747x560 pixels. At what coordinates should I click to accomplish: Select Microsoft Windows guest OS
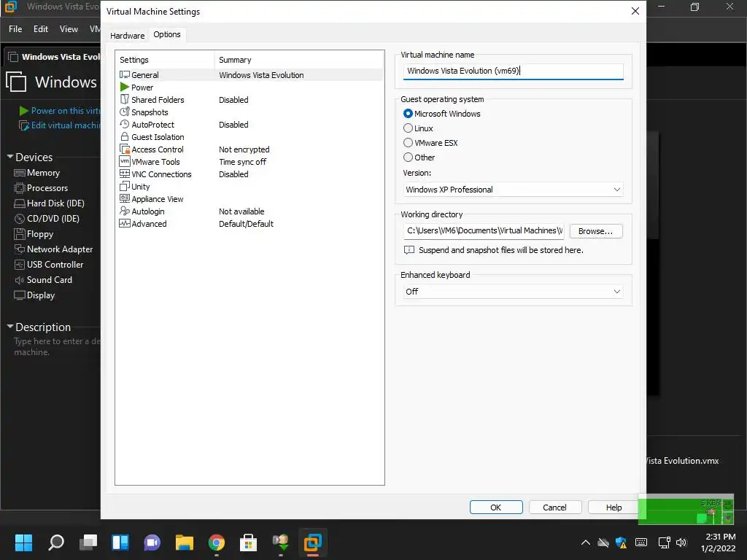[x=408, y=114]
